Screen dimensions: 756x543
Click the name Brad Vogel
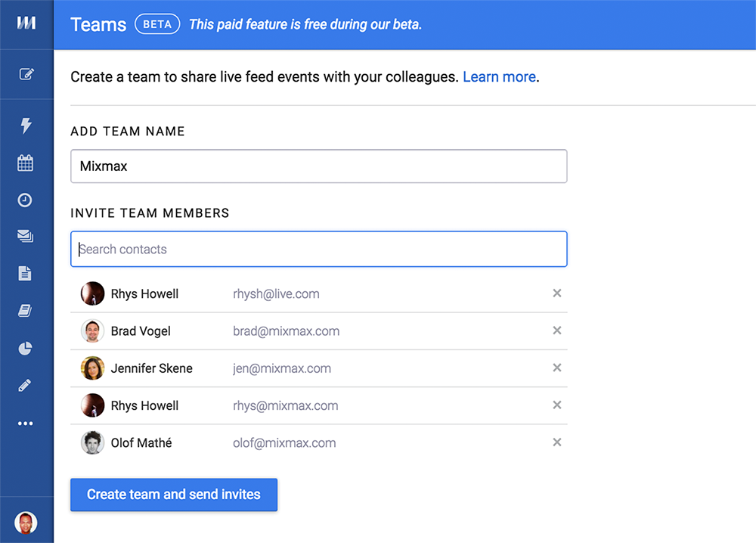tap(141, 331)
